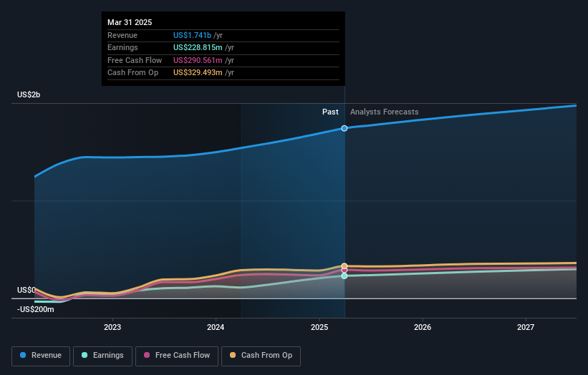Toggle the Cash From Op legend button

[261, 356]
